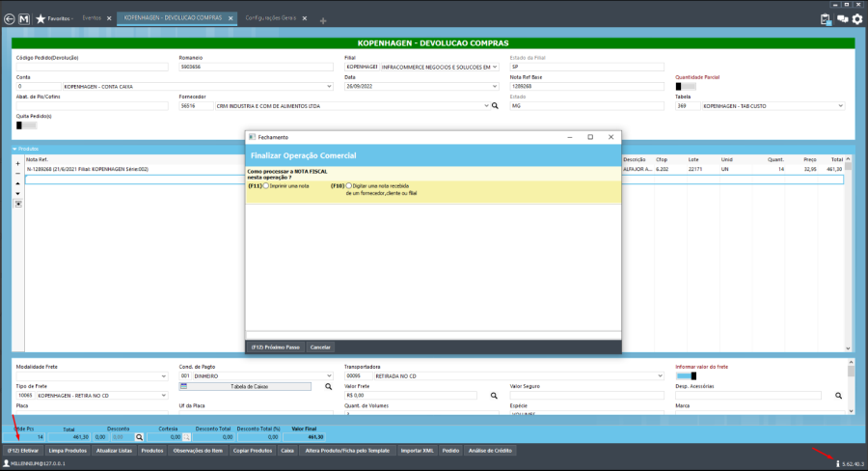Go back using the circular arrow icon
Screen dimensions: 868x471
click(9, 19)
